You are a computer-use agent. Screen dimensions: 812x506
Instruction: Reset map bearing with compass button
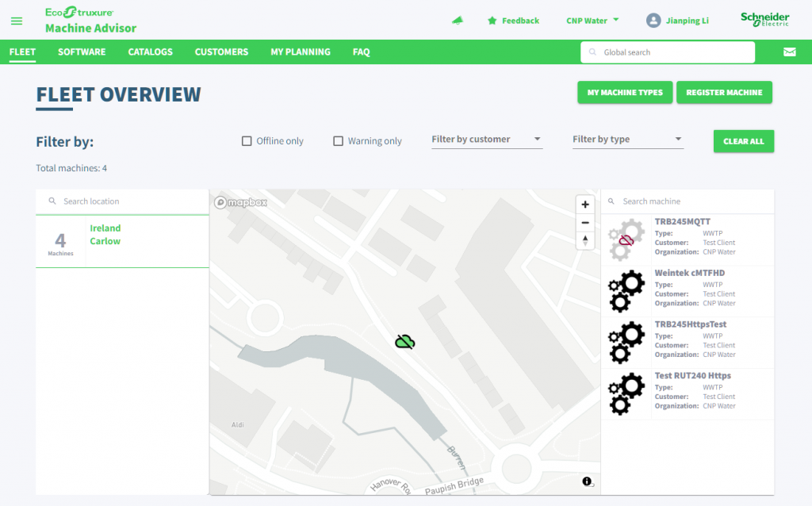(x=585, y=240)
